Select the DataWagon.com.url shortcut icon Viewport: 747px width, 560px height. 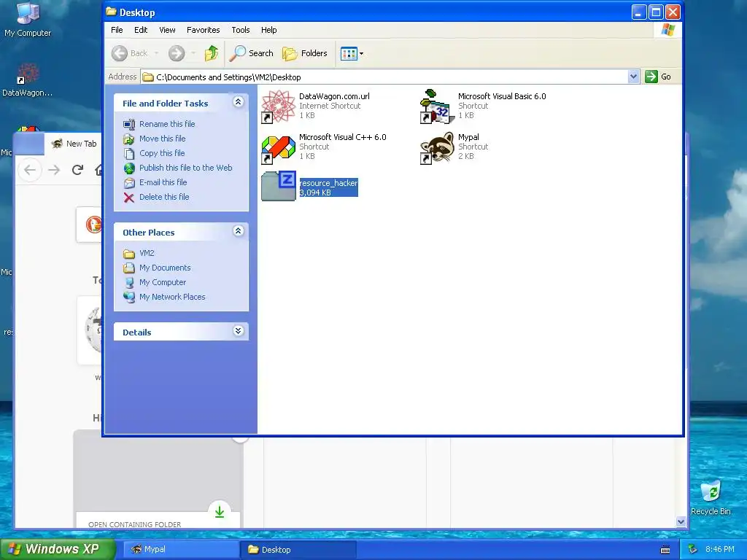[278, 106]
